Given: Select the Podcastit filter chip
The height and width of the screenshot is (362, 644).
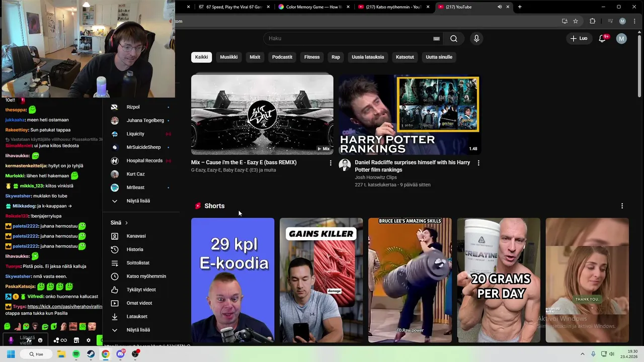Looking at the screenshot, I should 282,57.
